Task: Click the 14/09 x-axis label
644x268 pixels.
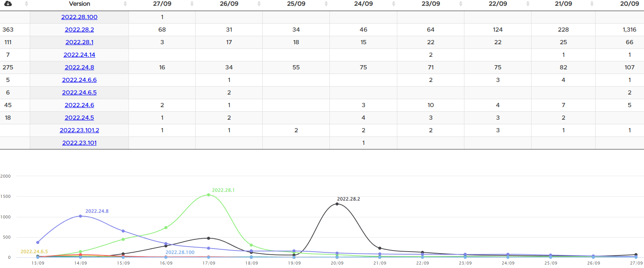Action: click(x=80, y=263)
